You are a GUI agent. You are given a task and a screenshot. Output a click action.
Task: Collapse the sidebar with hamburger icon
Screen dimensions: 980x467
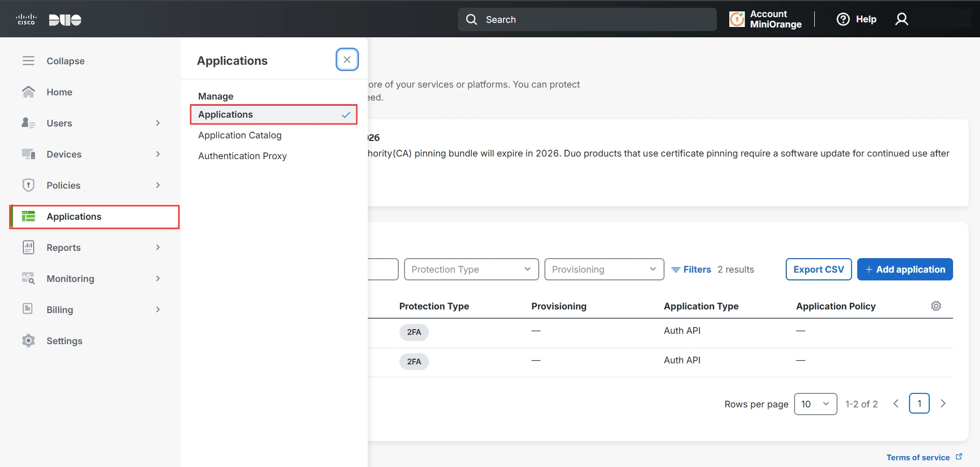[28, 61]
